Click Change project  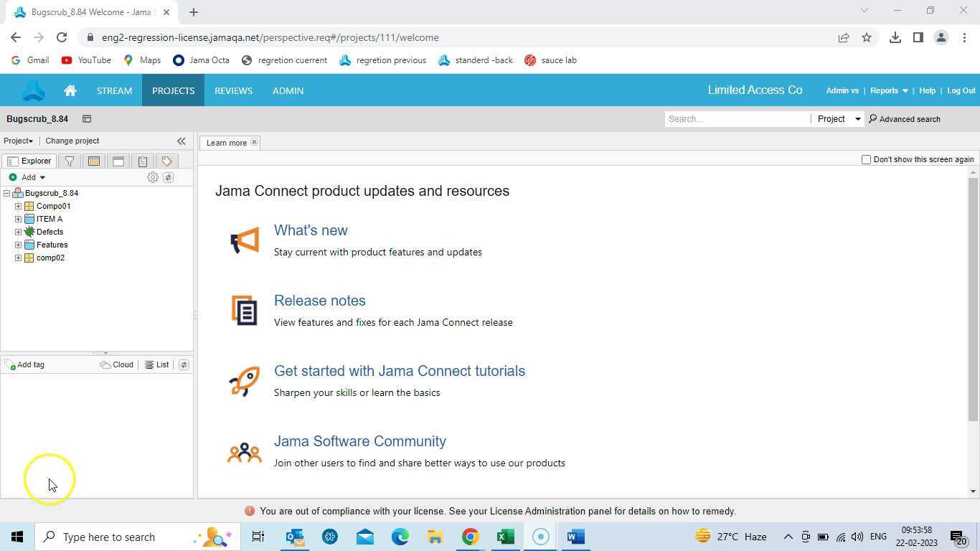click(x=72, y=141)
